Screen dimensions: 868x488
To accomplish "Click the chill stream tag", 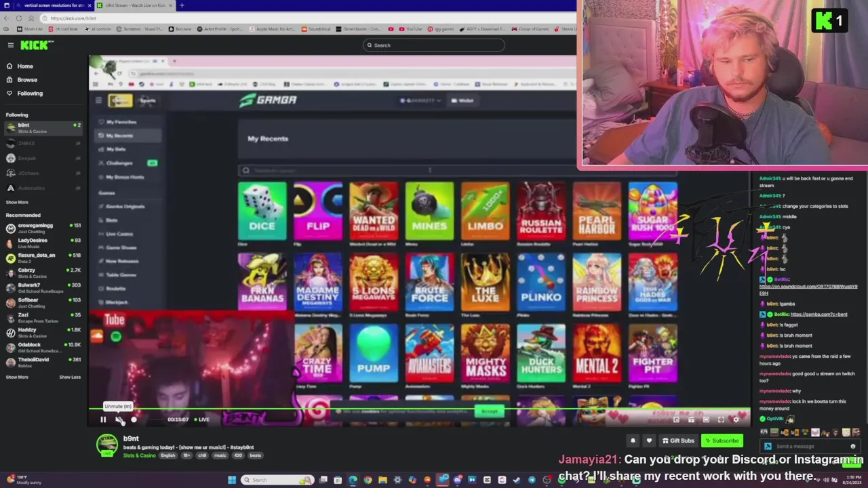I will coord(202,455).
